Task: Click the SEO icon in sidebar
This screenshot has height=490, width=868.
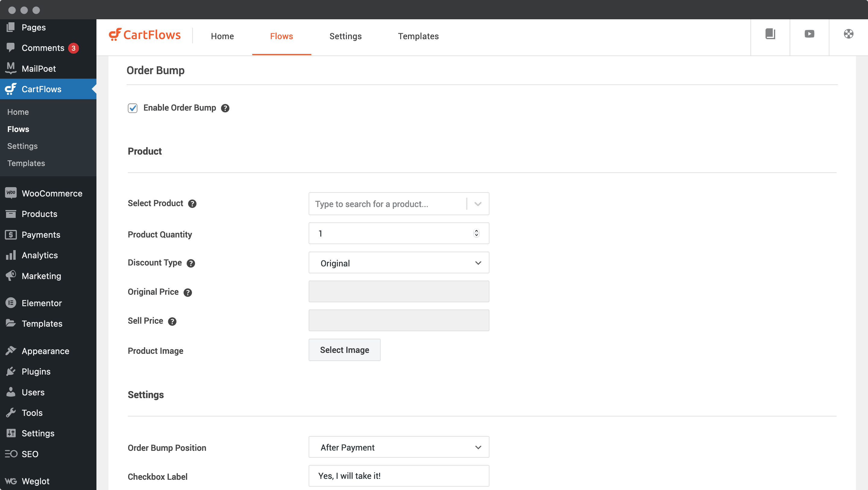Action: pos(10,454)
